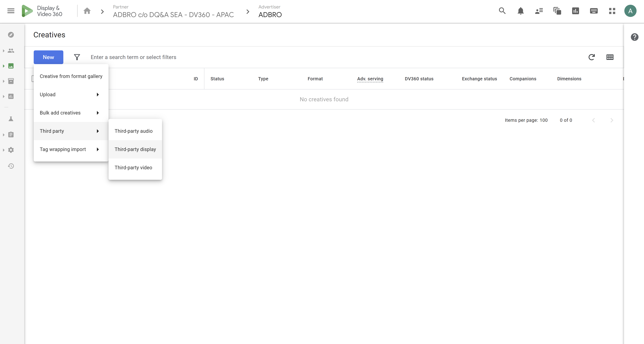Open column display options grid icon

[x=610, y=57]
